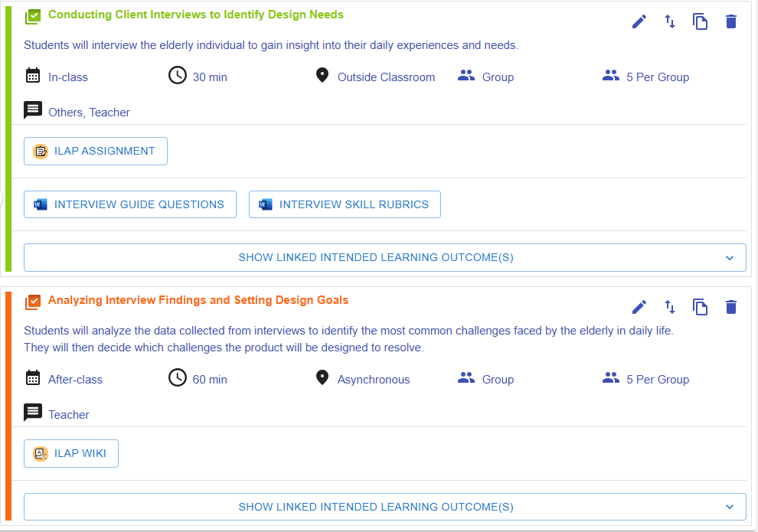Copy the Analyzing Interview Findings task
758x532 pixels.
click(x=701, y=307)
